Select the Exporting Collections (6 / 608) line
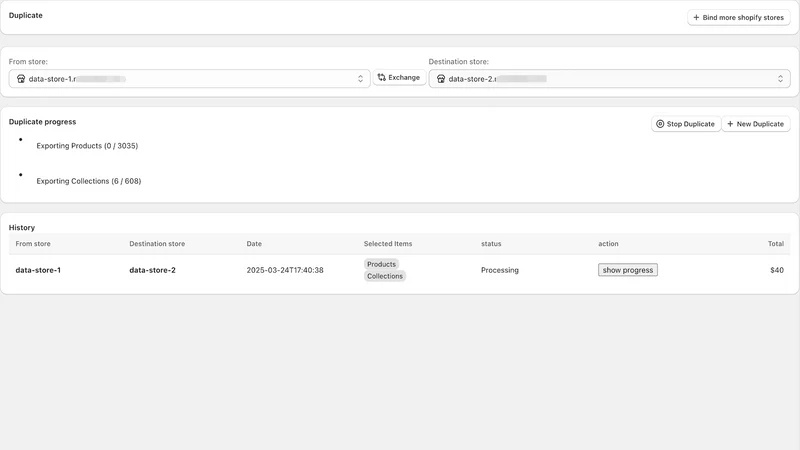800x450 pixels. pyautogui.click(x=89, y=181)
